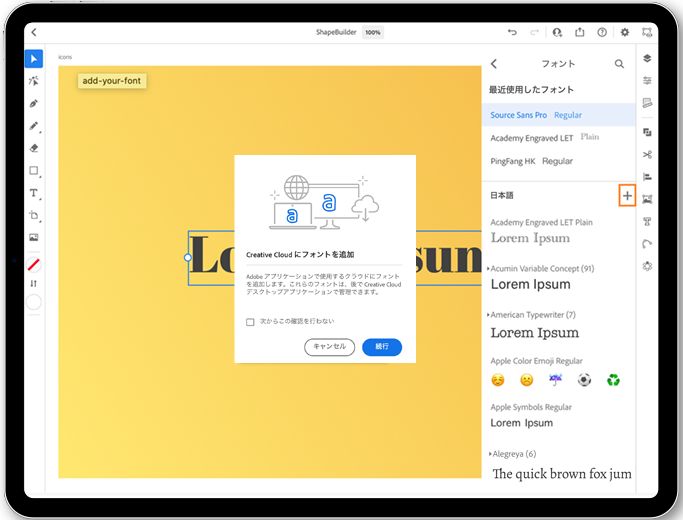This screenshot has width=683, height=520.
Task: Select the Selection arrow tool
Action: [x=34, y=59]
